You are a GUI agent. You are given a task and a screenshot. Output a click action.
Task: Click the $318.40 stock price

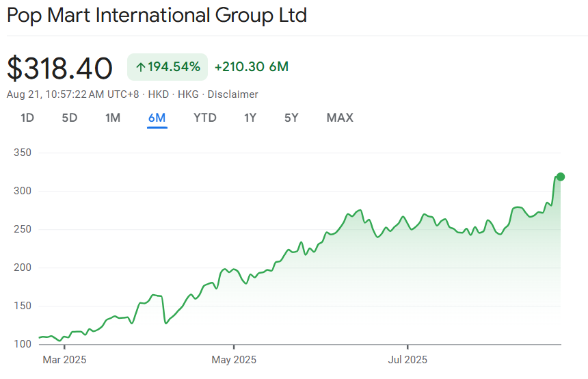(60, 68)
